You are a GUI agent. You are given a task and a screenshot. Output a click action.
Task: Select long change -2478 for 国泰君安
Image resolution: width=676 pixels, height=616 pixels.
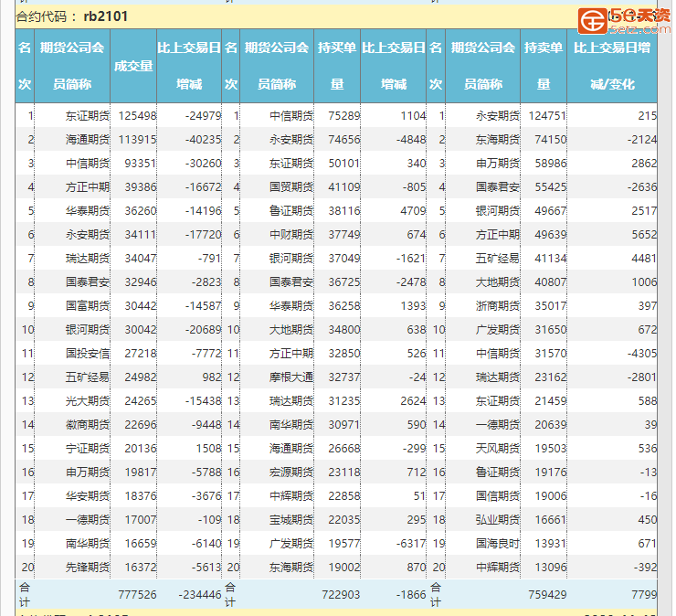point(411,281)
